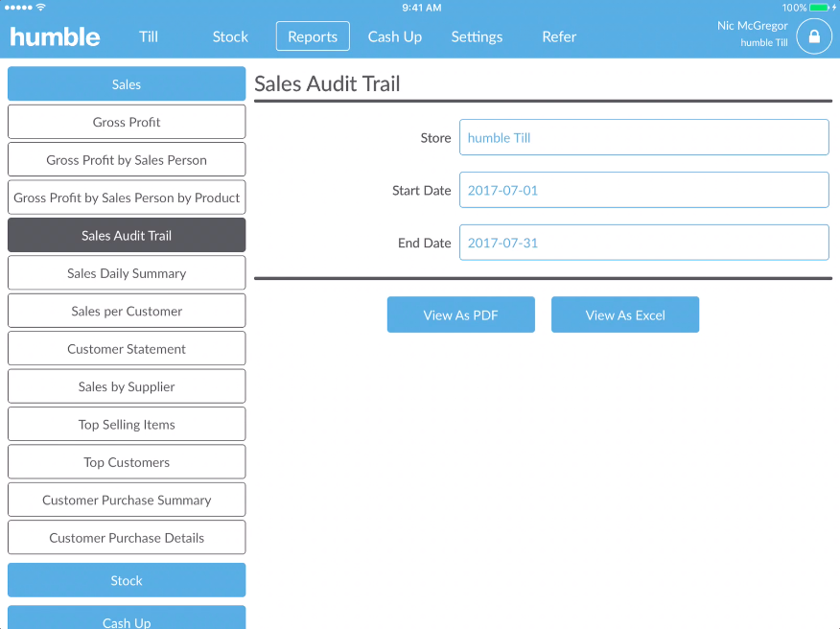Image resolution: width=840 pixels, height=629 pixels.
Task: Export with View As Excel button
Action: (625, 314)
